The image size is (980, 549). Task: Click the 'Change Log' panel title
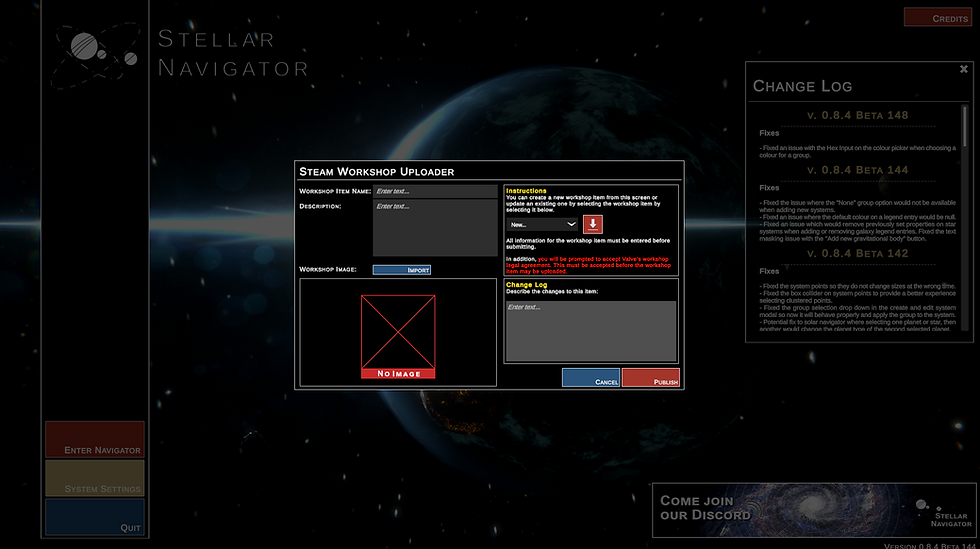[802, 86]
